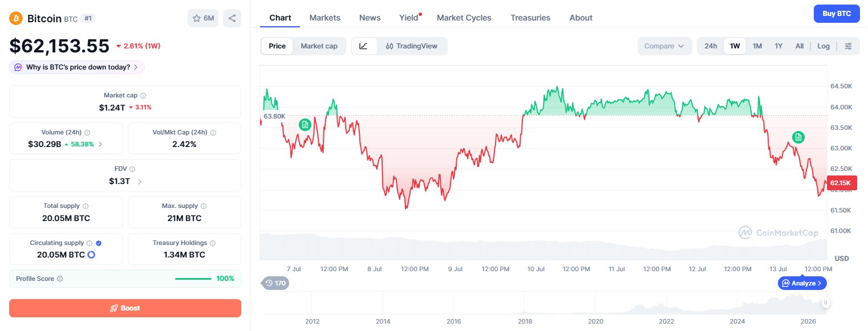
Task: Expand Volume (24h) details chevron
Action: (x=101, y=144)
